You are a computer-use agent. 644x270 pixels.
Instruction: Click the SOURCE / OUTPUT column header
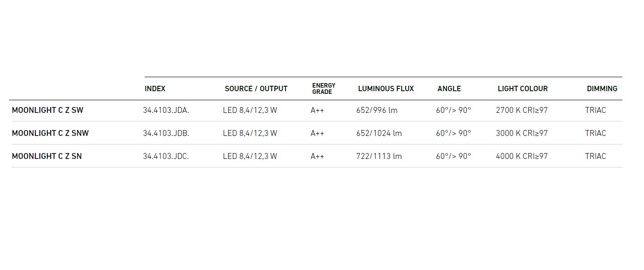256,88
